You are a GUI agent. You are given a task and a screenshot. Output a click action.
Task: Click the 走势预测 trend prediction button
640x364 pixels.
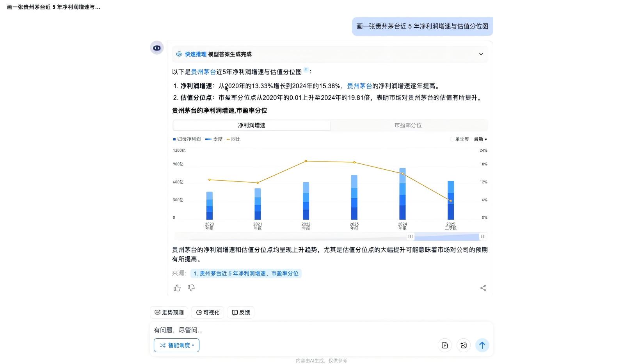(x=169, y=313)
